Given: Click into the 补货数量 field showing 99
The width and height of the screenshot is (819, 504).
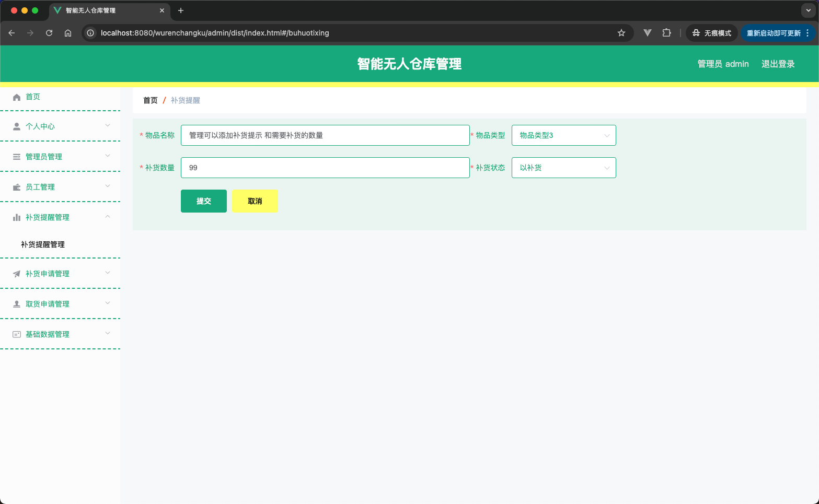Looking at the screenshot, I should coord(325,168).
